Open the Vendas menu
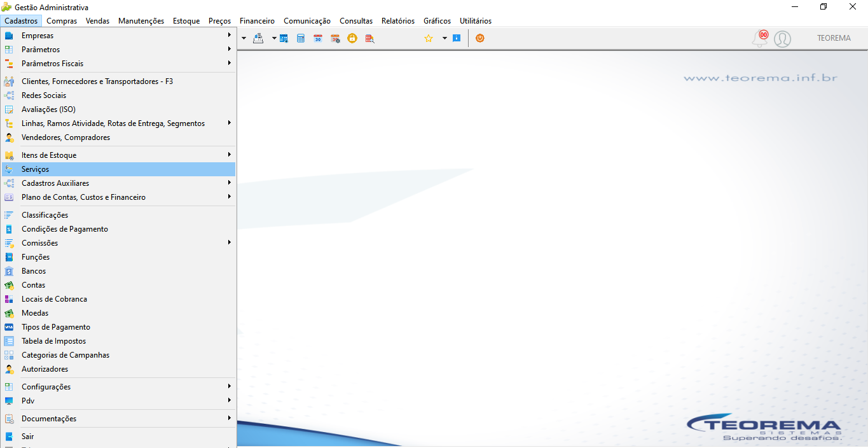The image size is (868, 448). coord(97,21)
